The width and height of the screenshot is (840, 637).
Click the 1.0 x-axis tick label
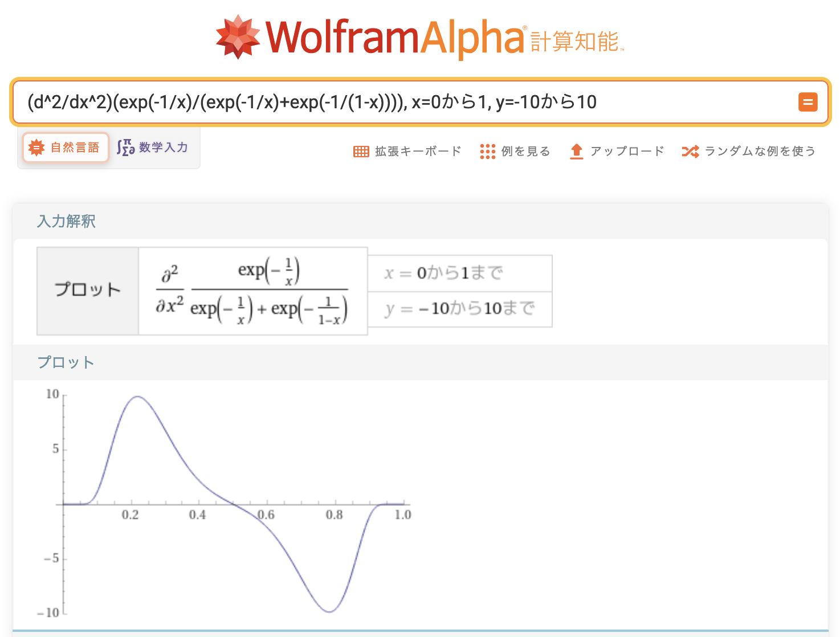point(402,514)
